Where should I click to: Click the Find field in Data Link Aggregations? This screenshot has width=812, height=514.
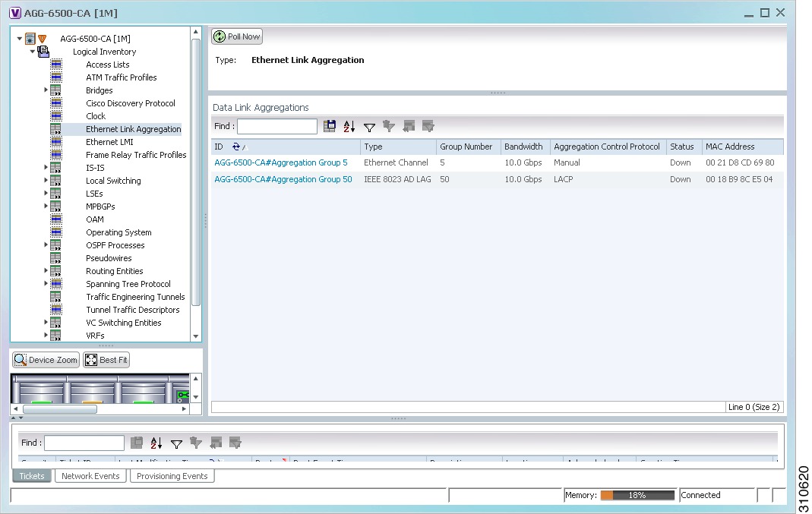click(x=277, y=126)
